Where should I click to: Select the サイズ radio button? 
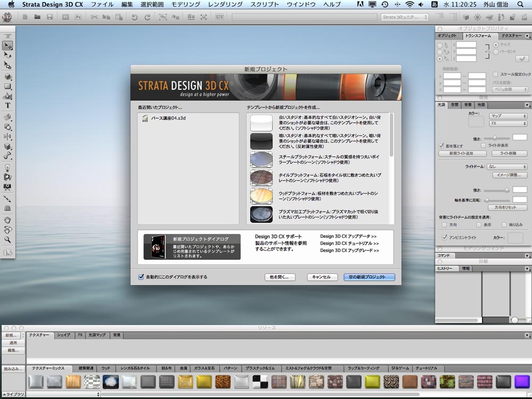pos(496,45)
